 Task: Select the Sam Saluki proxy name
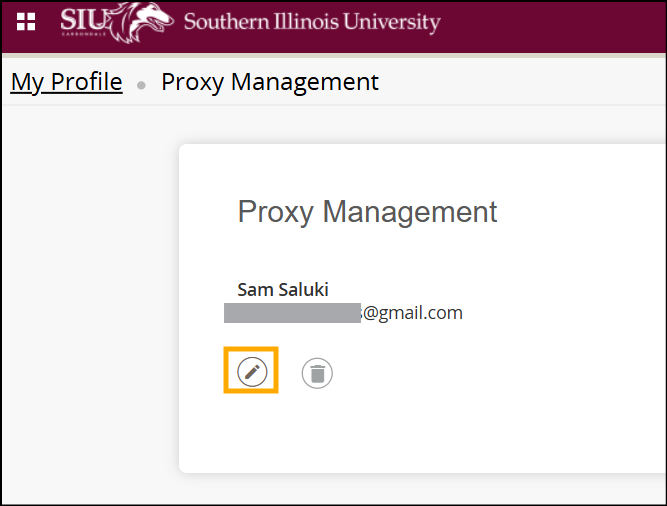click(283, 290)
